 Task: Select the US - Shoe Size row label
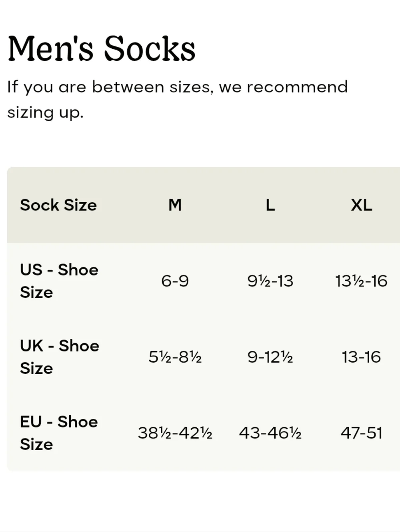click(59, 281)
